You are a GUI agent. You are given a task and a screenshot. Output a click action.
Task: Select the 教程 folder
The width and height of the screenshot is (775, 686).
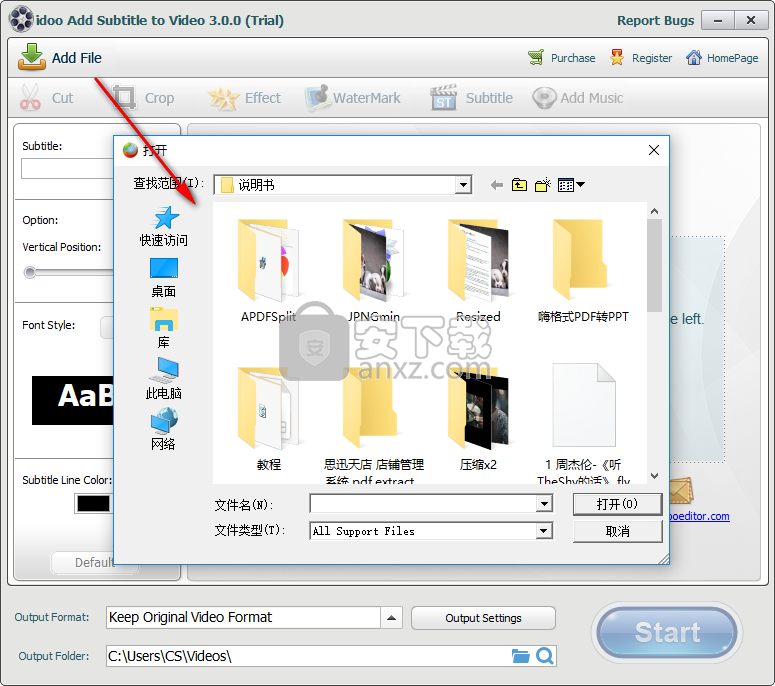(x=268, y=419)
